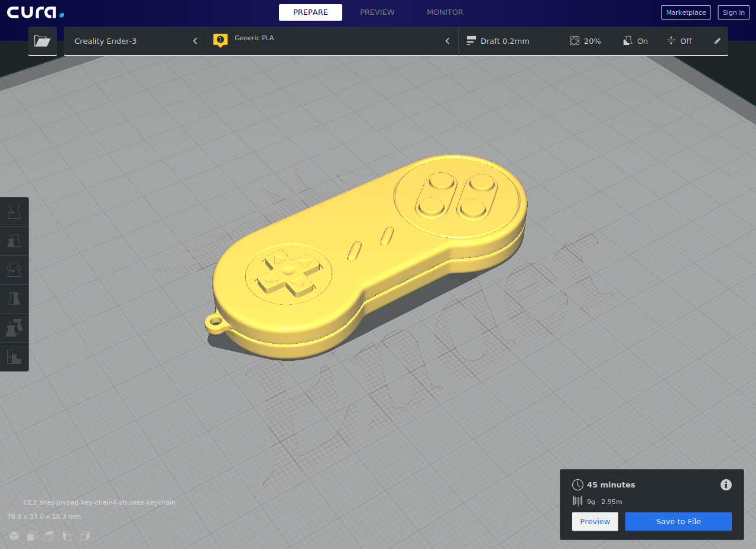
Task: Click the extruder 1 material icon
Action: pos(220,40)
